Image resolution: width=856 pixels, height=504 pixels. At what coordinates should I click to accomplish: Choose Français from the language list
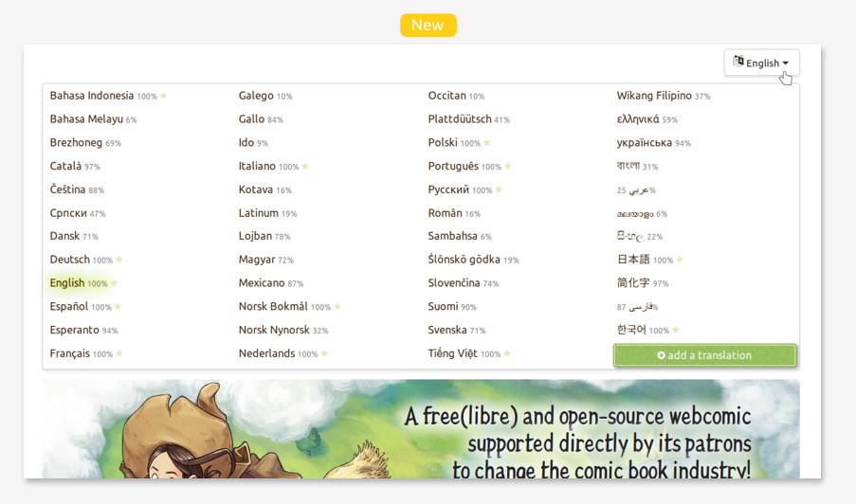(69, 353)
